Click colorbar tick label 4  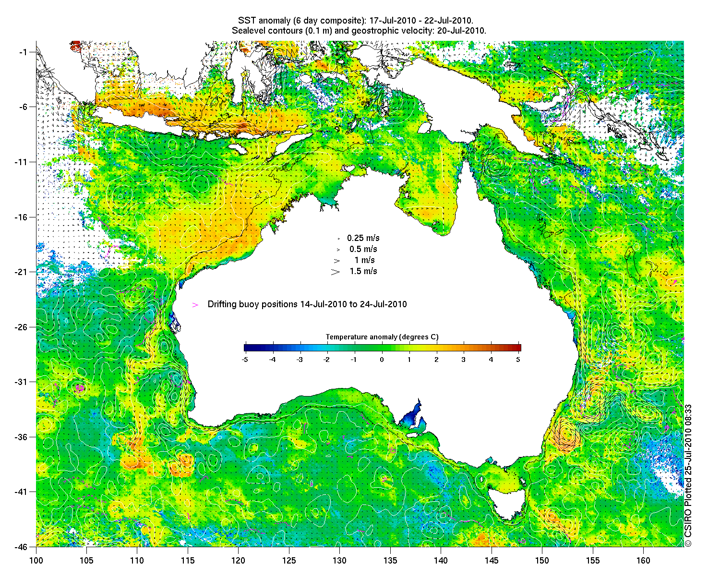click(491, 360)
